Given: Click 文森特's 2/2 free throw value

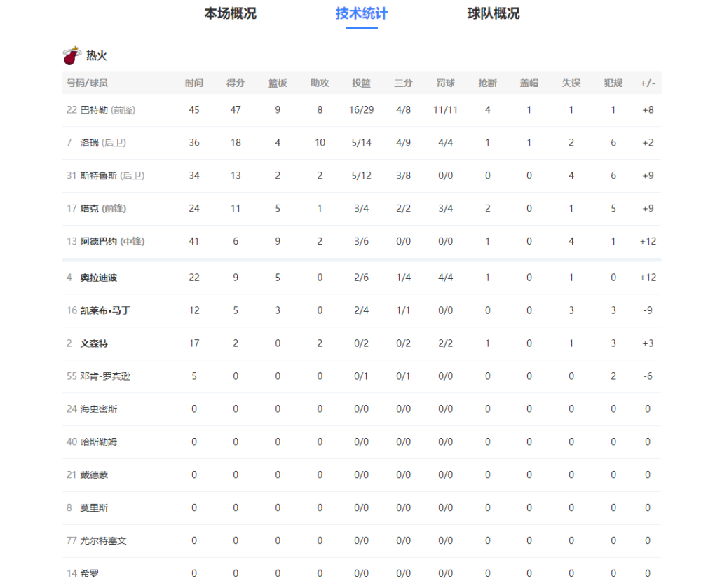Looking at the screenshot, I should pyautogui.click(x=445, y=343).
